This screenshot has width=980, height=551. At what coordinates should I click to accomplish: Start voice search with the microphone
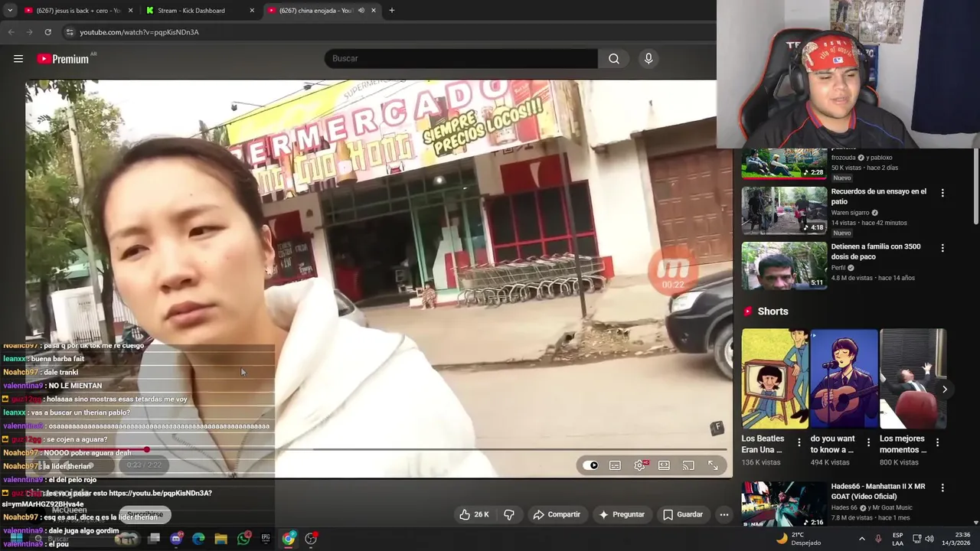click(648, 59)
